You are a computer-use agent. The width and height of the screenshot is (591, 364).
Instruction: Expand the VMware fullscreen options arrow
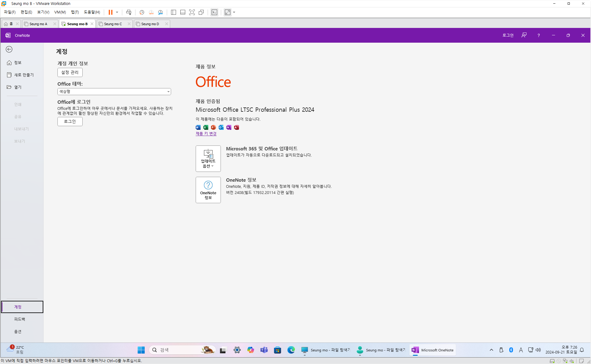click(234, 12)
